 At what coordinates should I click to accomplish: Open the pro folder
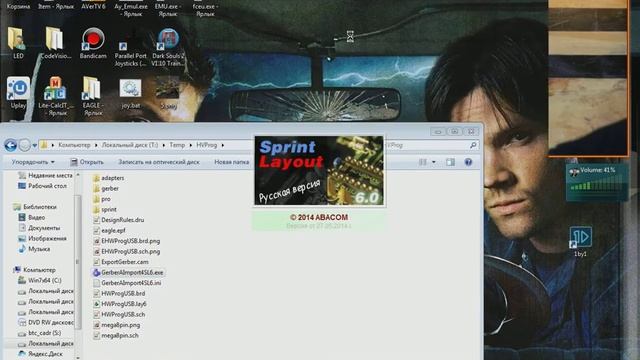[x=102, y=199]
